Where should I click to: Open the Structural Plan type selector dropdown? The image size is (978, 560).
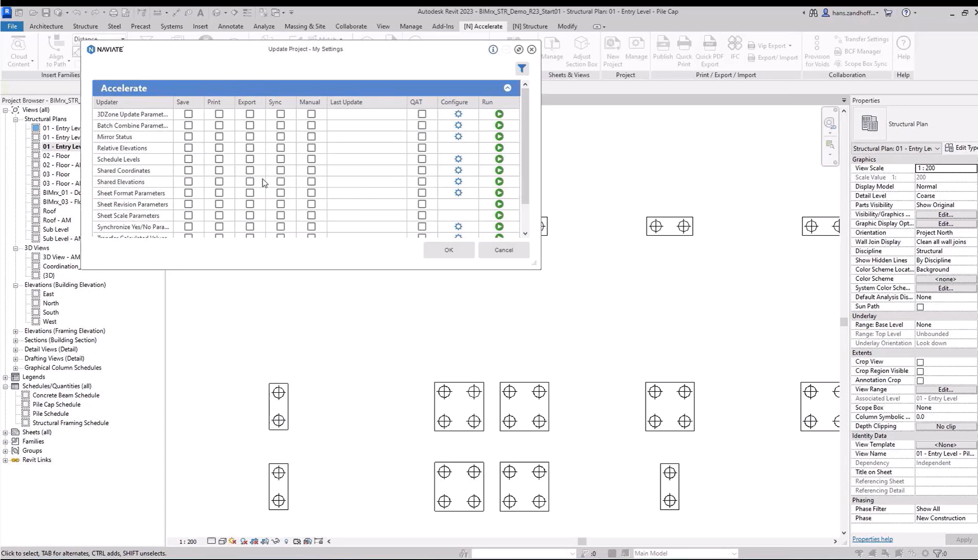[936, 148]
